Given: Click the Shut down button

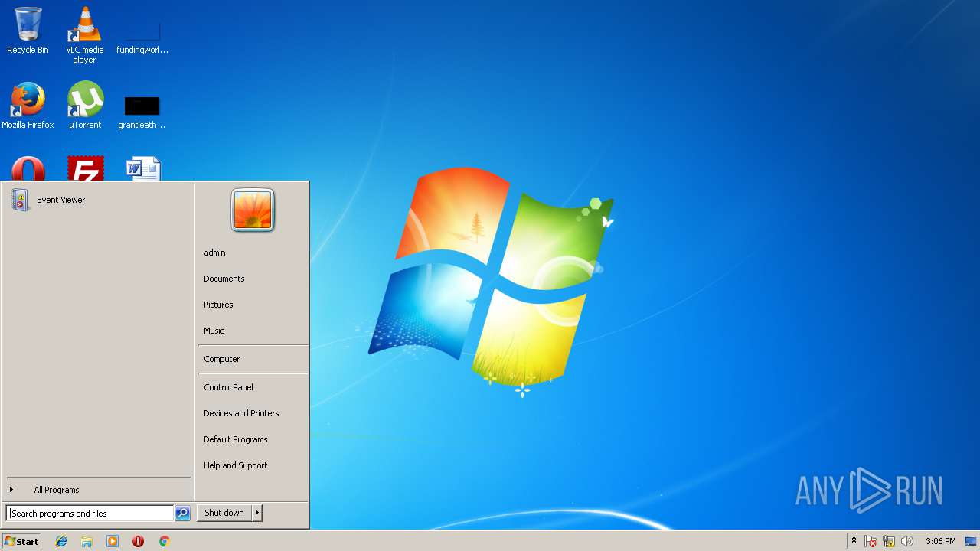Looking at the screenshot, I should point(224,513).
